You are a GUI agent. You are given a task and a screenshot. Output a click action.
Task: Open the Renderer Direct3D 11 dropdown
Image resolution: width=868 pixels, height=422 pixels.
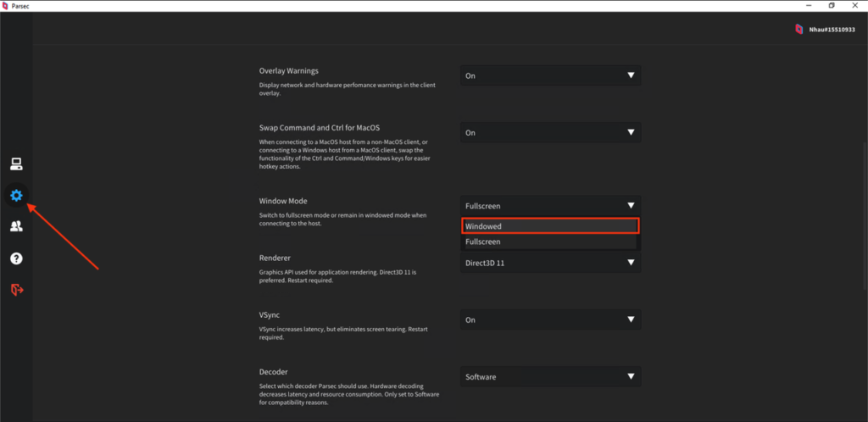tap(550, 263)
